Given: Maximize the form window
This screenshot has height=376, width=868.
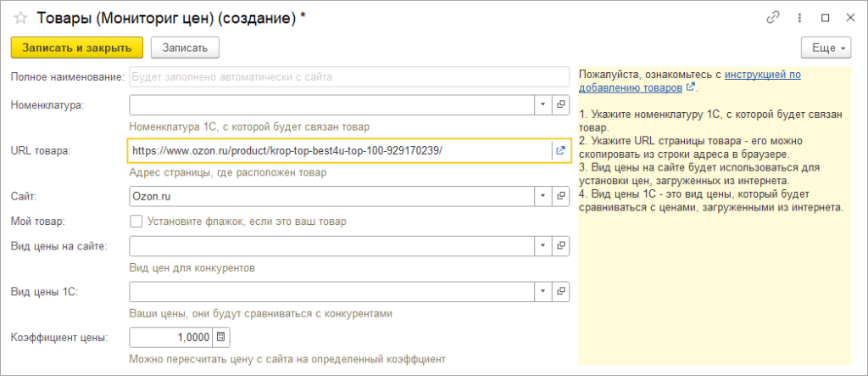Looking at the screenshot, I should (826, 18).
